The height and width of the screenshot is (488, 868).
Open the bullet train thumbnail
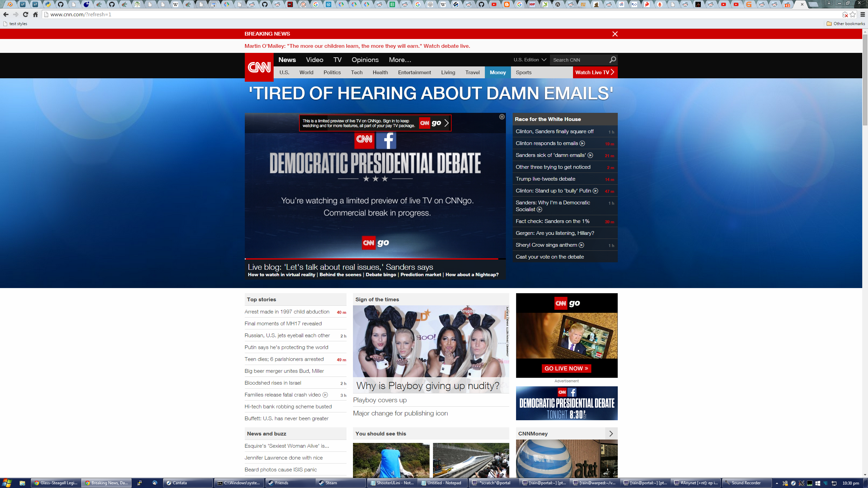(x=471, y=460)
